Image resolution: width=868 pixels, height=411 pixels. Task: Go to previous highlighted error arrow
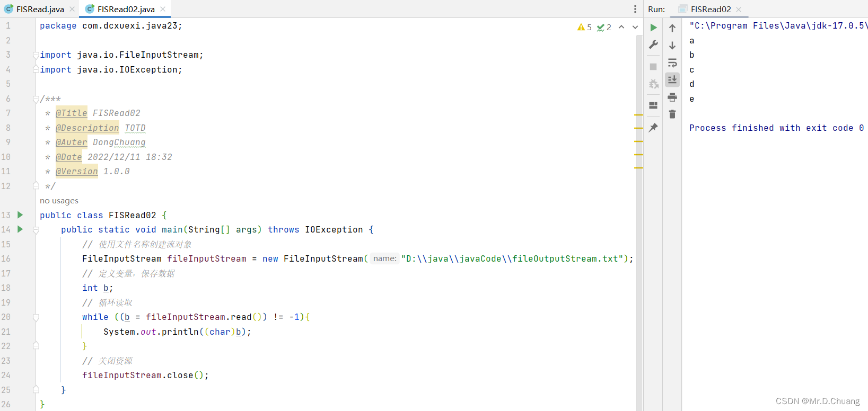pyautogui.click(x=621, y=27)
